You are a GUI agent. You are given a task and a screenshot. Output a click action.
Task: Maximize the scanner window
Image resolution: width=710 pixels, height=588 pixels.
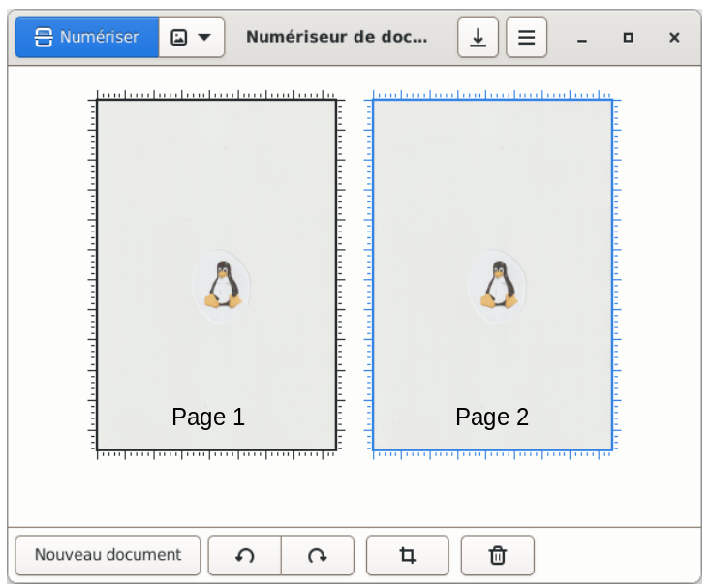click(x=628, y=38)
